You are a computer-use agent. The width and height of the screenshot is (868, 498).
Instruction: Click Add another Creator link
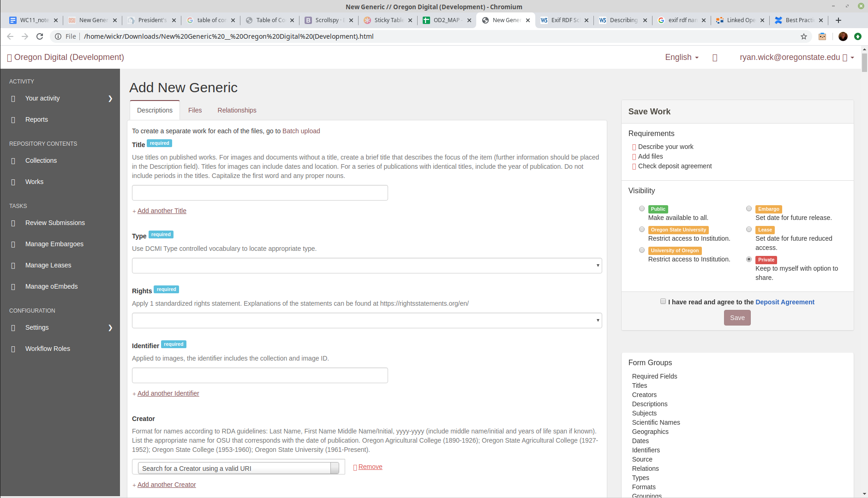tap(167, 485)
